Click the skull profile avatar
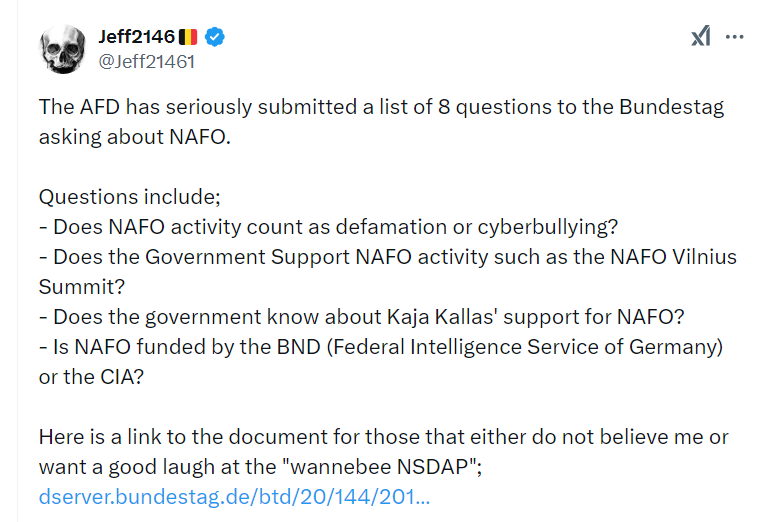 coord(63,49)
